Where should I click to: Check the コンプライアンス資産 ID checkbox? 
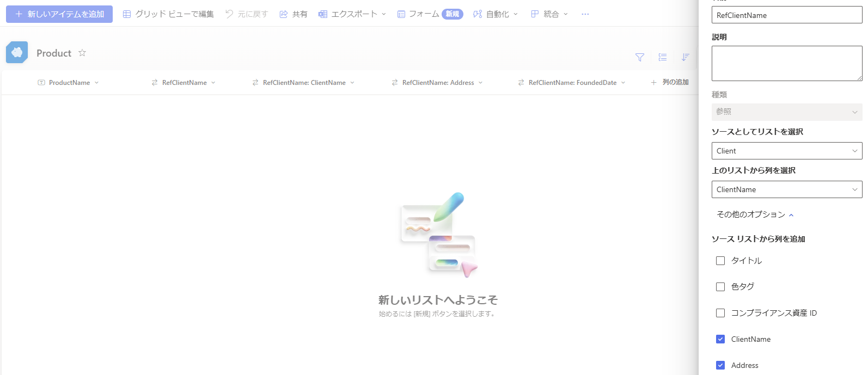(x=720, y=313)
